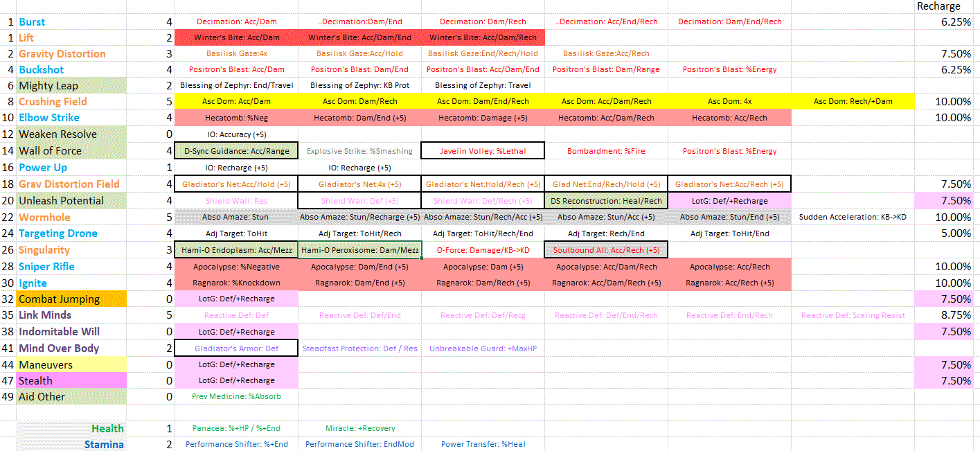Click the yellow "Asc Dom: Rech/+Dam" cell

click(x=853, y=101)
